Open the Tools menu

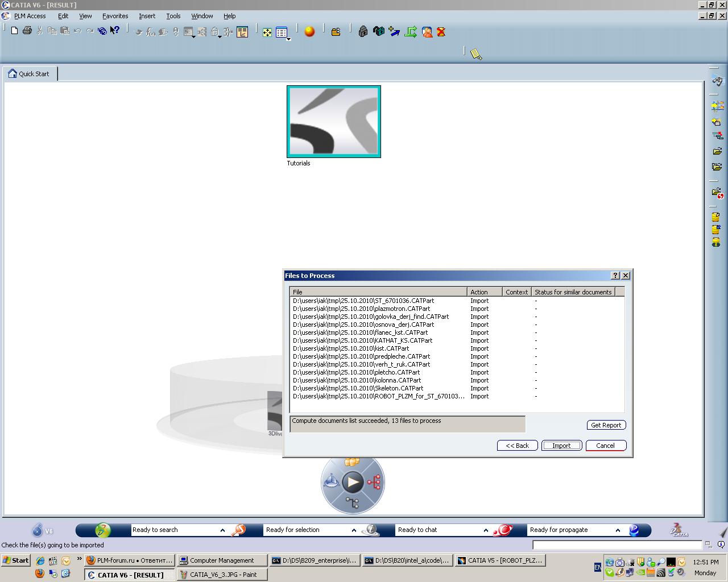coord(173,16)
